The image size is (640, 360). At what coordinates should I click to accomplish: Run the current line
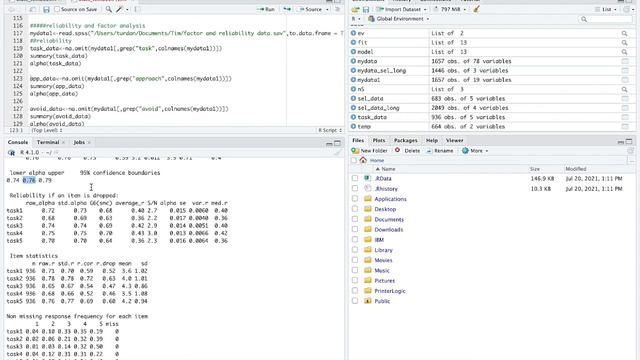pos(266,9)
